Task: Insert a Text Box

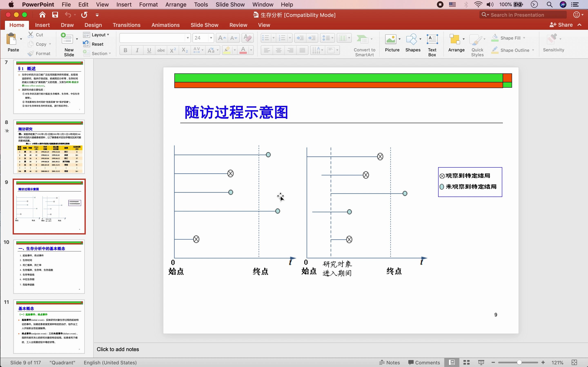Action: click(x=432, y=40)
